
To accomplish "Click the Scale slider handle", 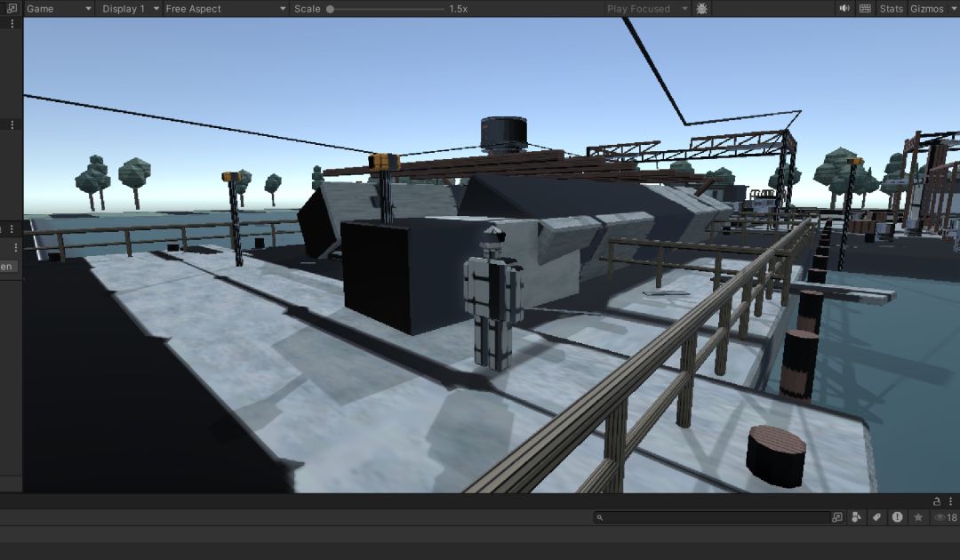I will (x=330, y=9).
